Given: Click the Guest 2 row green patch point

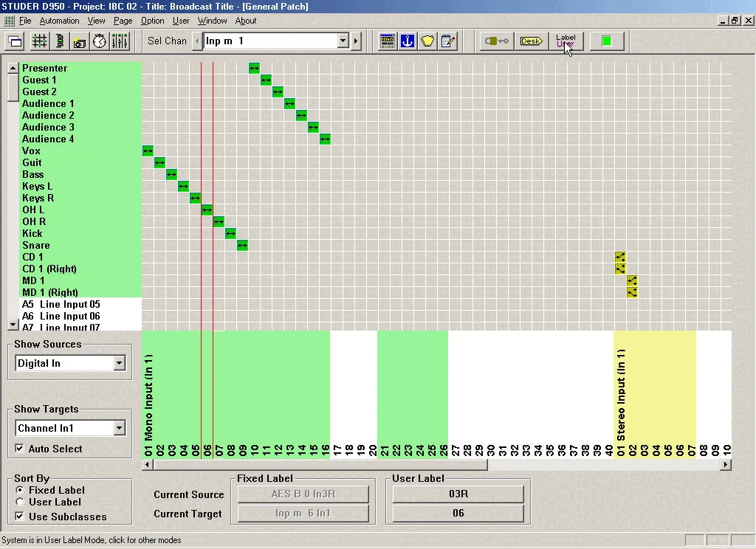Looking at the screenshot, I should pyautogui.click(x=278, y=92).
